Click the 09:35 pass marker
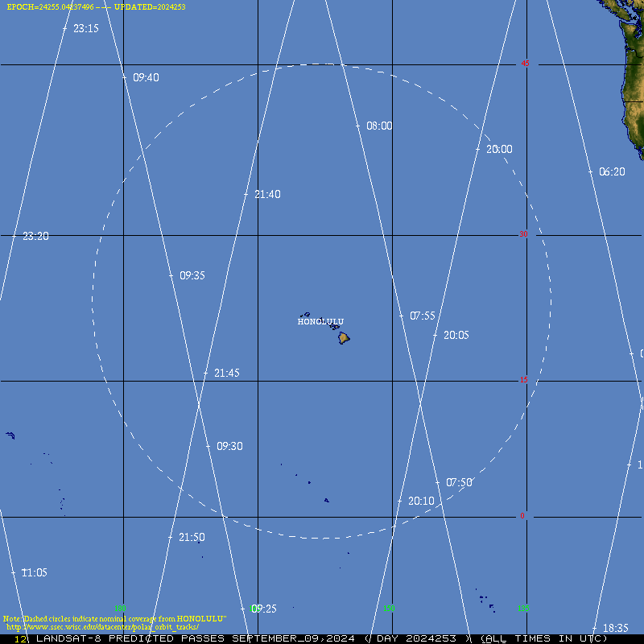This screenshot has width=644, height=644. [x=192, y=275]
